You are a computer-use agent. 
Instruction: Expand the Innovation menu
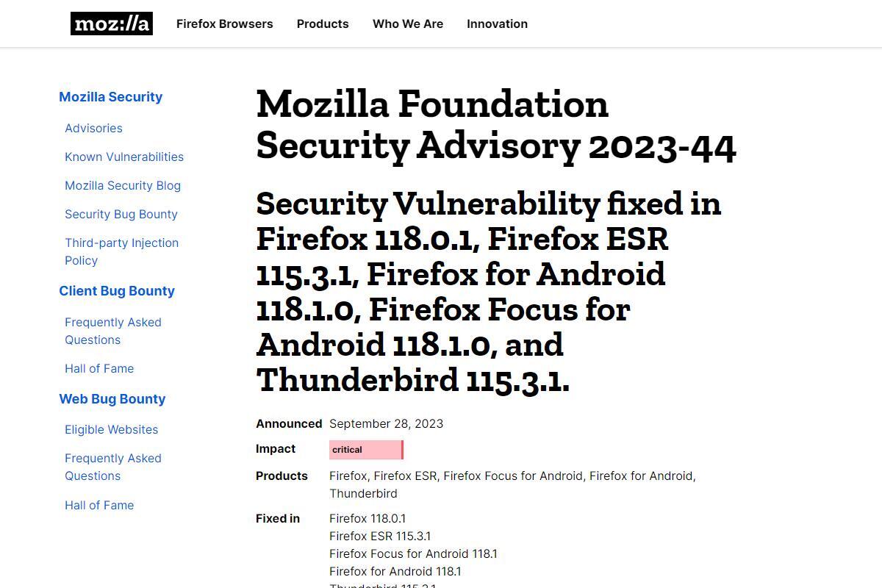coord(497,24)
